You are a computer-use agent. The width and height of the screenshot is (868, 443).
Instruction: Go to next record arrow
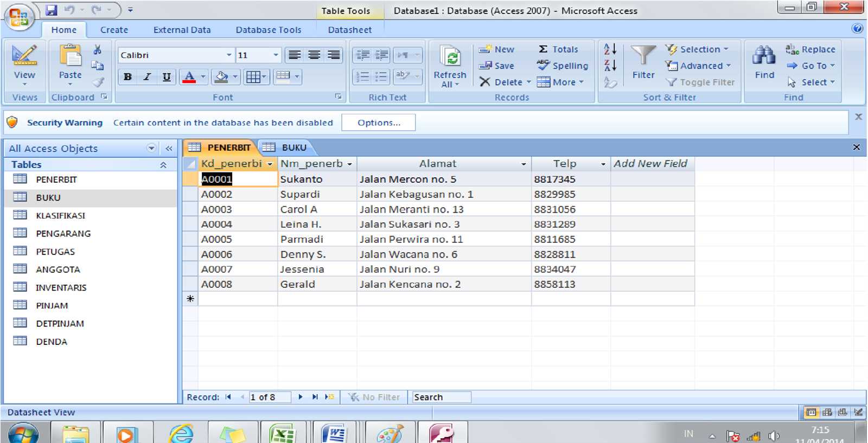point(301,397)
